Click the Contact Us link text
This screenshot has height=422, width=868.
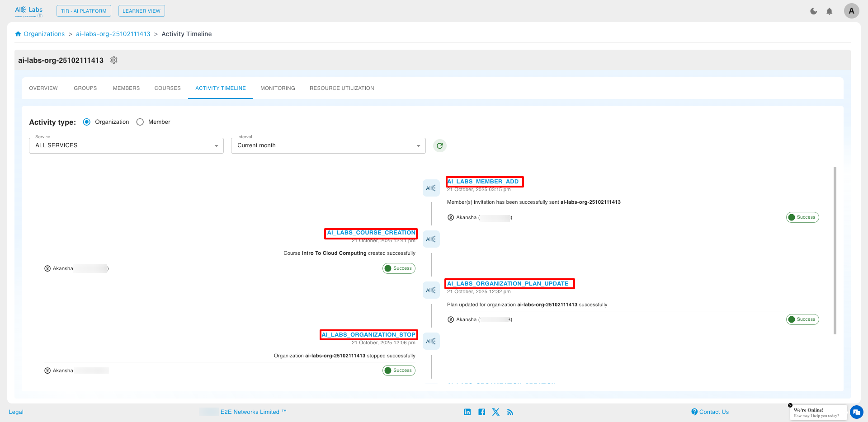tap(714, 412)
